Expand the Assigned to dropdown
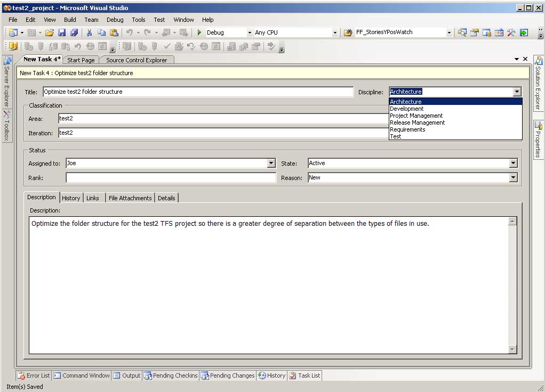Image resolution: width=545 pixels, height=392 pixels. [x=271, y=163]
